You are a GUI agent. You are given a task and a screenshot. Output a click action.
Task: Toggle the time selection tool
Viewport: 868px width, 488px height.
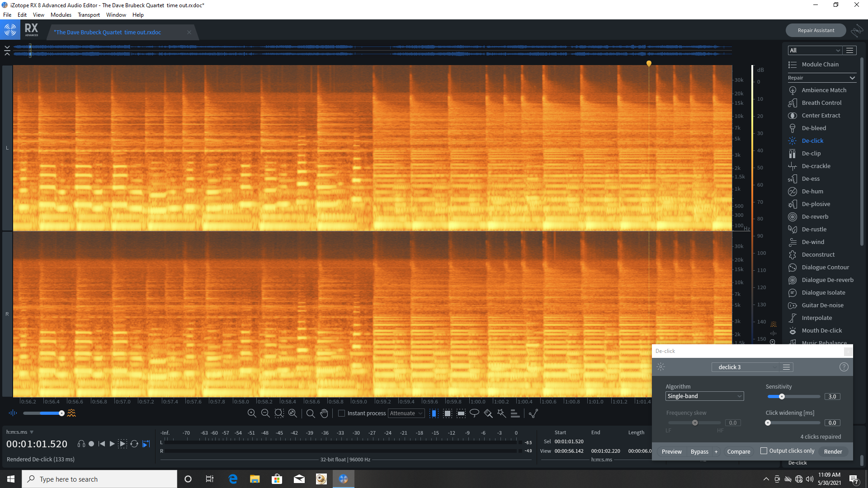tap(434, 413)
